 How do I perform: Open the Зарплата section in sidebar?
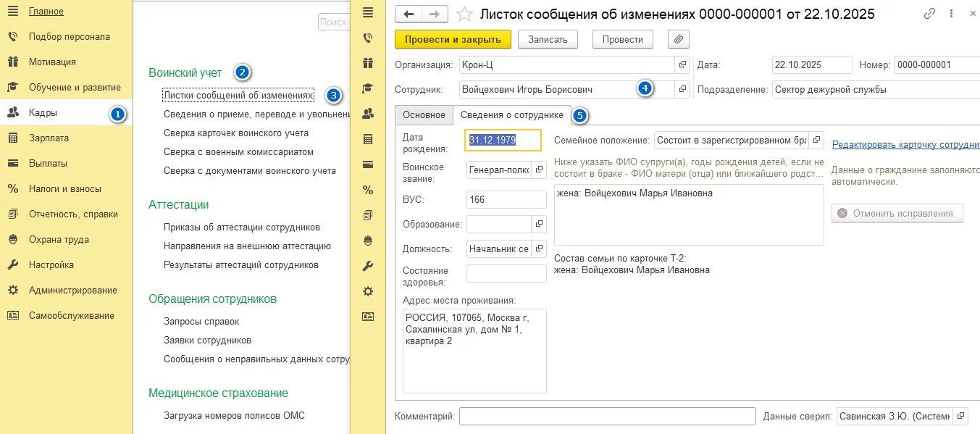click(x=67, y=138)
